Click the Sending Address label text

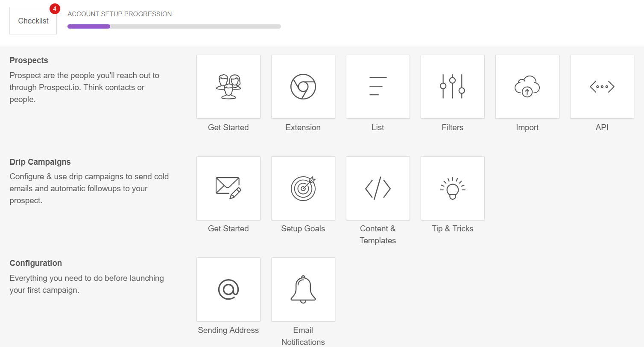click(228, 330)
